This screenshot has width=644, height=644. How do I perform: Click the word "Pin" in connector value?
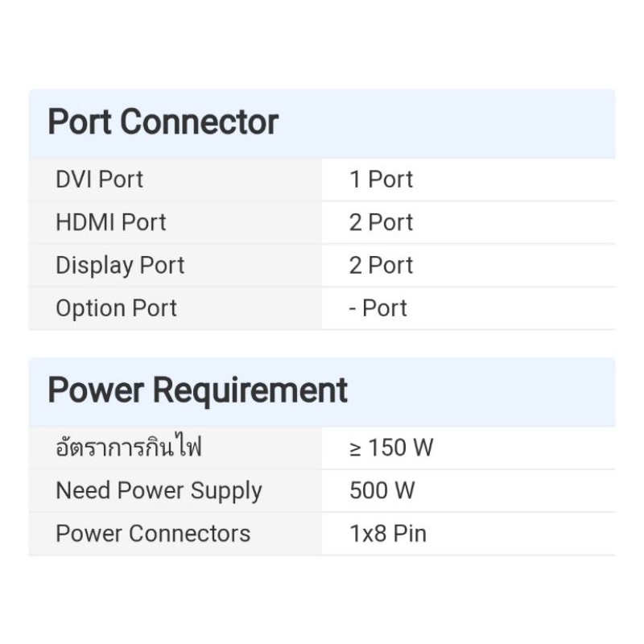pyautogui.click(x=410, y=534)
